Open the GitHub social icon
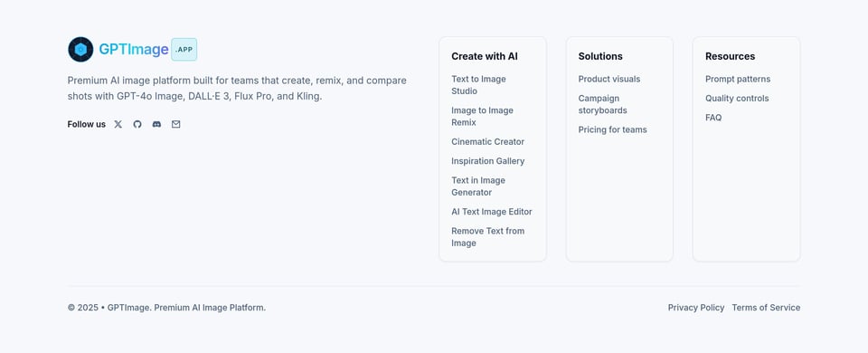This screenshot has height=353, width=868. coord(137,124)
